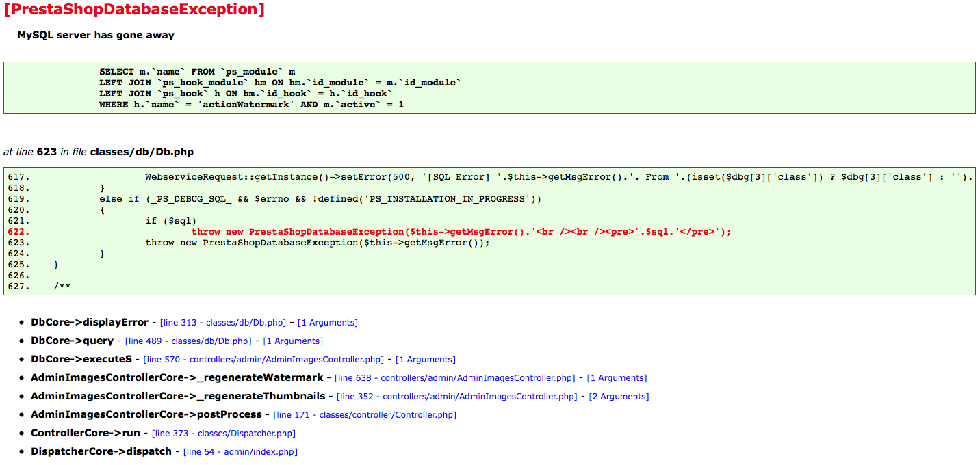The height and width of the screenshot is (465, 980).
Task: Click code line 627 comment opener
Action: click(62, 287)
